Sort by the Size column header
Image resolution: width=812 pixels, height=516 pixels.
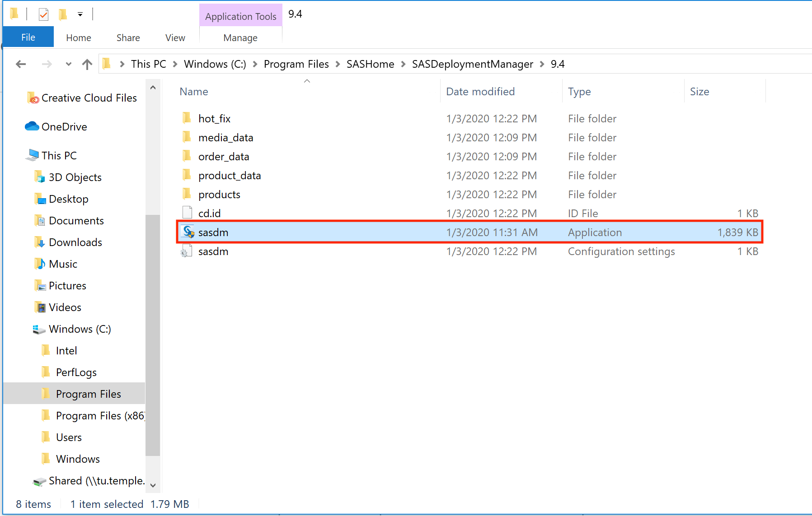pyautogui.click(x=699, y=92)
